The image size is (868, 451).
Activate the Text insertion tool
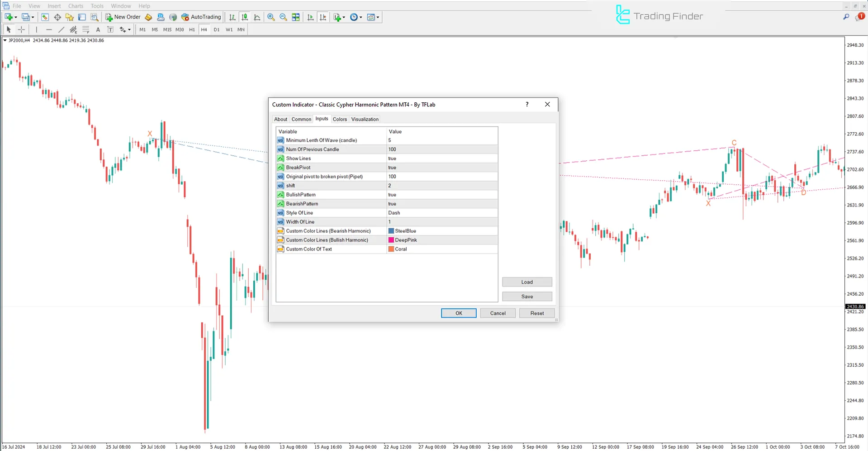click(98, 29)
